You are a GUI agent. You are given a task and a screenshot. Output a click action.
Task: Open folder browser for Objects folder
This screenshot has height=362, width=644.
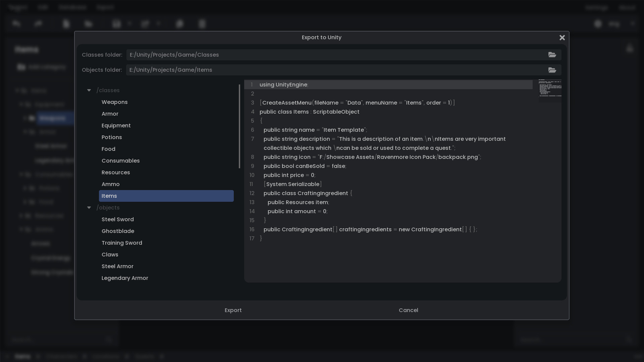[x=552, y=70]
